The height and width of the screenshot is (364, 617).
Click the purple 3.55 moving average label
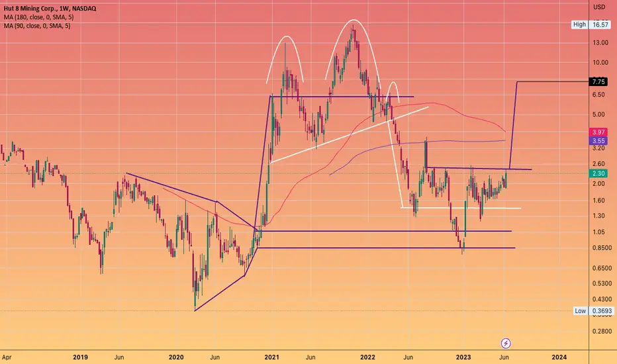click(598, 141)
